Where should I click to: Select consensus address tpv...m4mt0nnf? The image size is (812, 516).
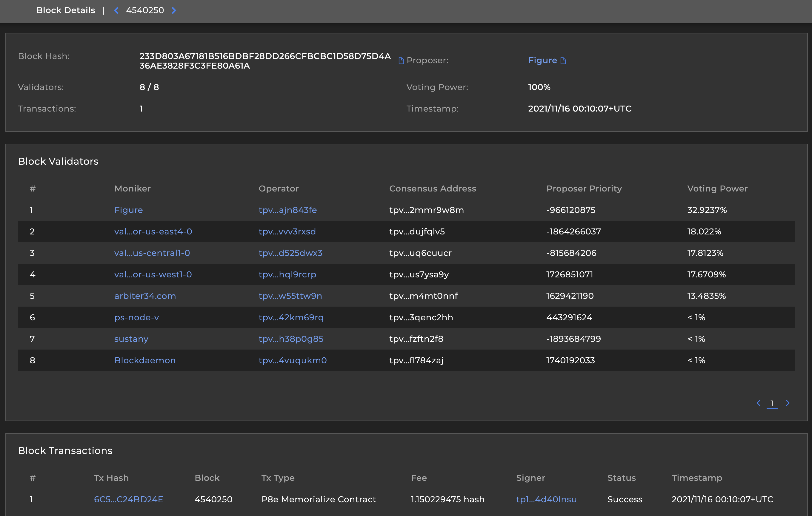pos(423,296)
